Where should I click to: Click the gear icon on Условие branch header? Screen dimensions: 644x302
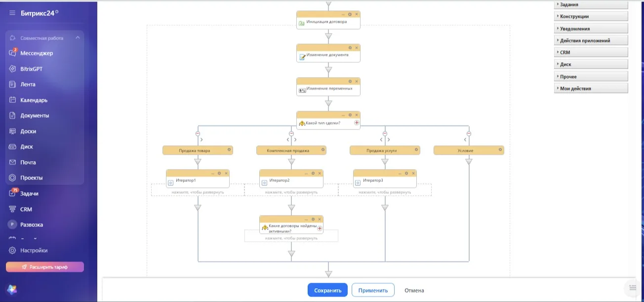click(500, 149)
